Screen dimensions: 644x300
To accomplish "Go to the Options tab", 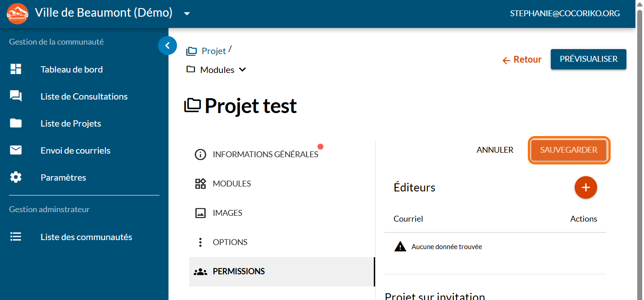I will [x=230, y=242].
